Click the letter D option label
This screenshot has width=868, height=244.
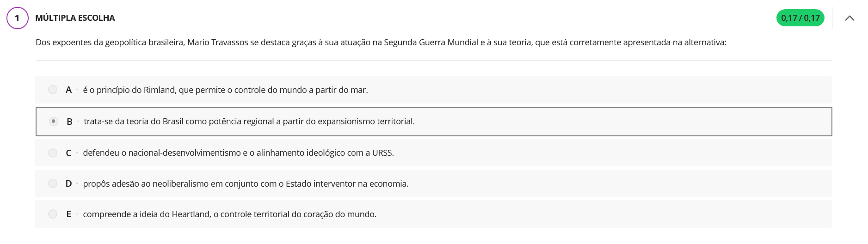click(x=68, y=183)
